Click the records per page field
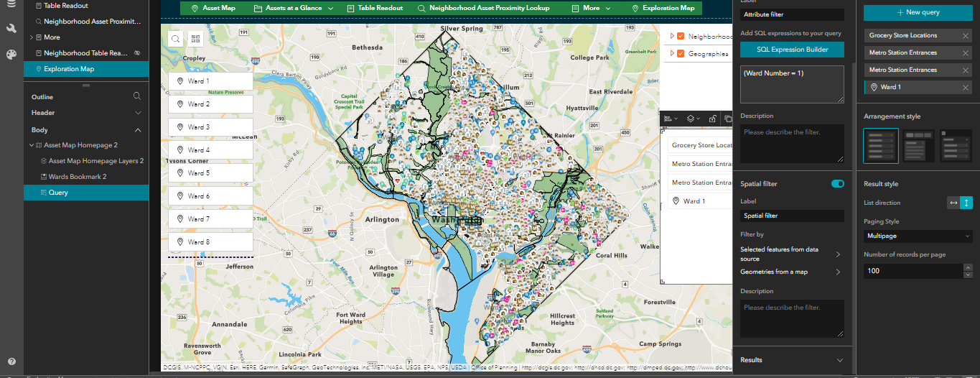The height and width of the screenshot is (378, 980). [x=913, y=271]
